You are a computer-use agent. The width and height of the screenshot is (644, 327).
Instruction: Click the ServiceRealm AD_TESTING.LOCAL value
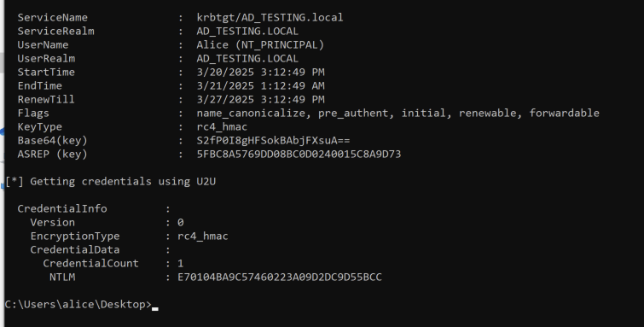click(x=247, y=32)
